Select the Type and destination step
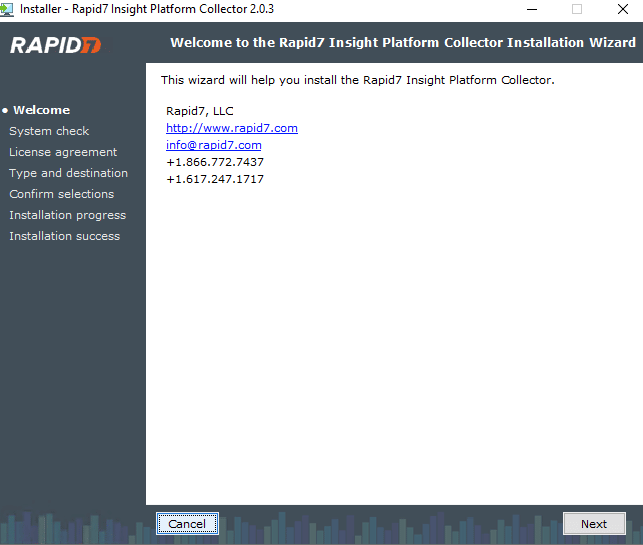This screenshot has height=545, width=643. pos(68,173)
